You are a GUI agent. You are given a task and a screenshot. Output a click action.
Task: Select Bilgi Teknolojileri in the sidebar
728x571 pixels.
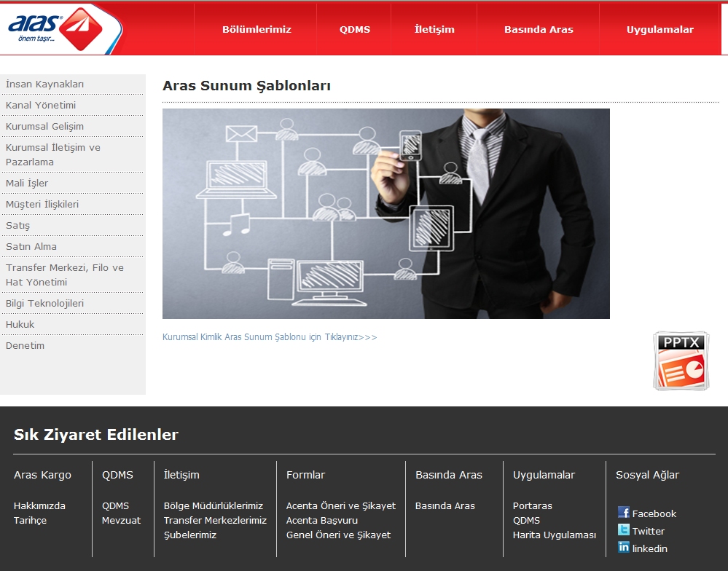44,304
